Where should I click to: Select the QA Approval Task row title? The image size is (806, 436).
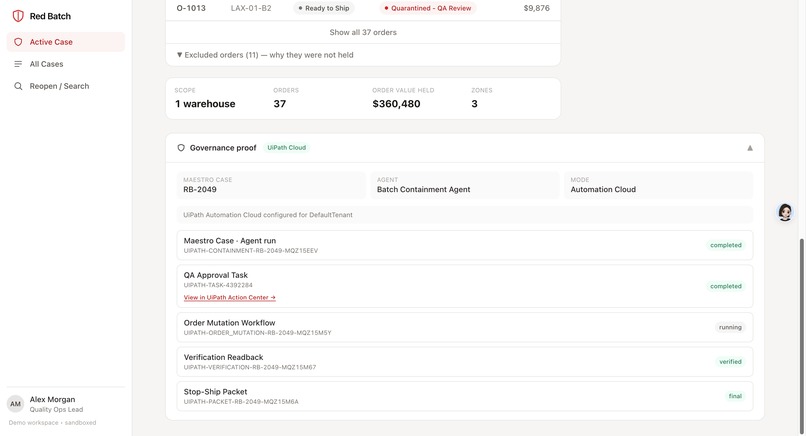(216, 275)
